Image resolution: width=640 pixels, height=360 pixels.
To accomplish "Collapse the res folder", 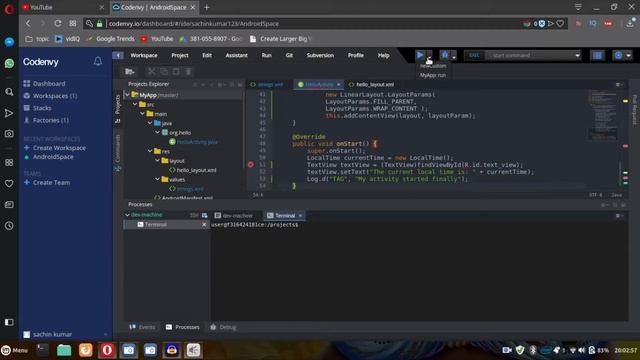I will click(x=150, y=151).
